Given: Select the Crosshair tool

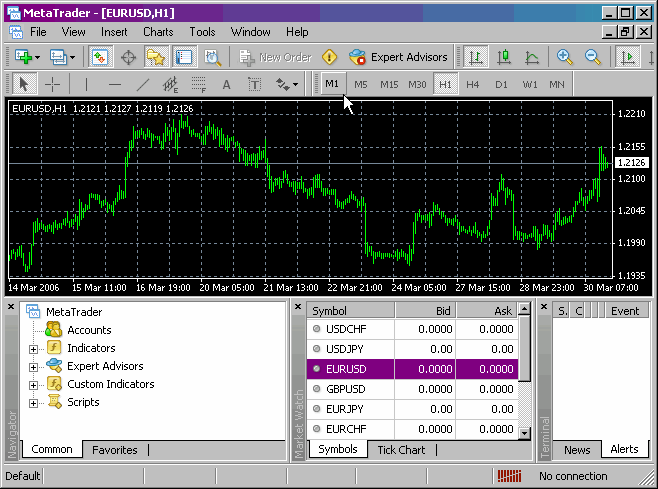Looking at the screenshot, I should (52, 84).
